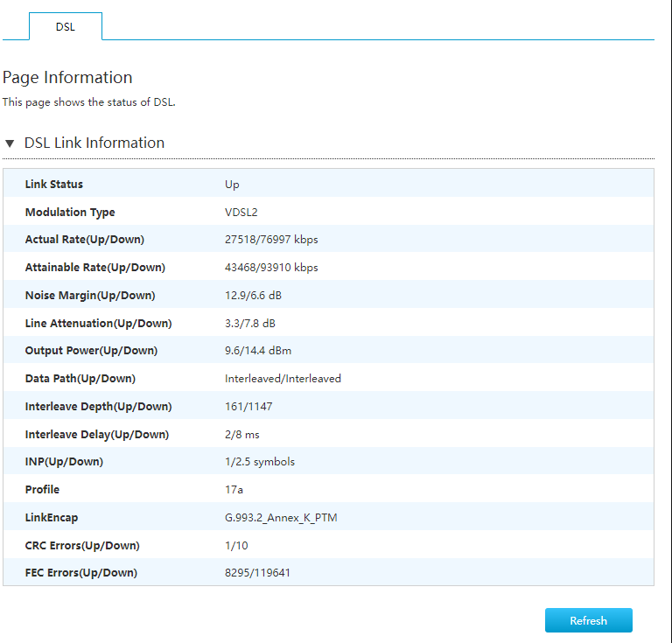Click the Page Information heading
672x643 pixels.
(x=67, y=77)
